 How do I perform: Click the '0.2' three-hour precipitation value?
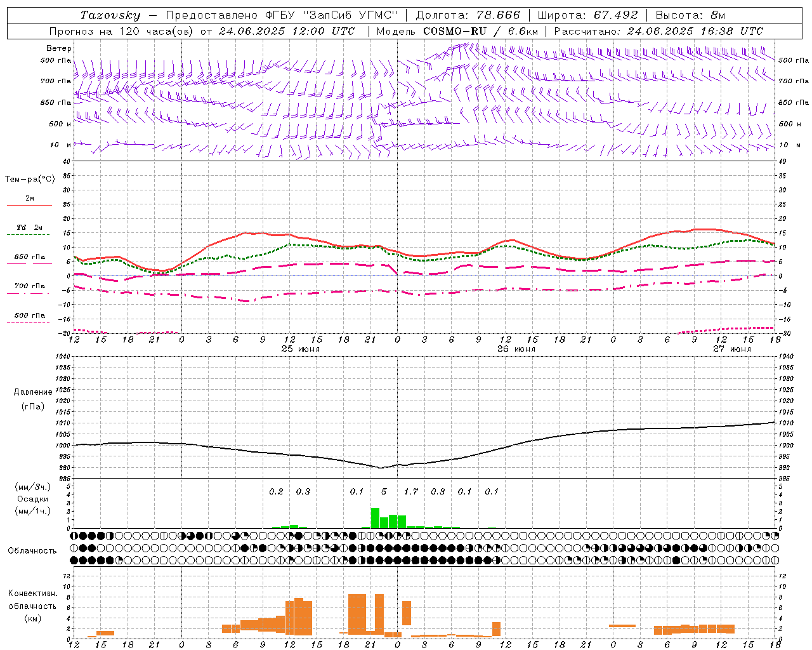[276, 491]
